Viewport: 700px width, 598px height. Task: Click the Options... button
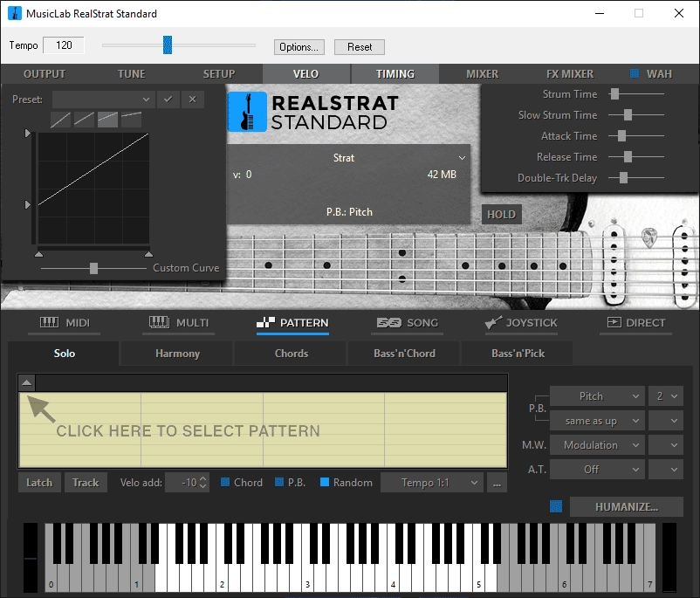click(x=299, y=47)
